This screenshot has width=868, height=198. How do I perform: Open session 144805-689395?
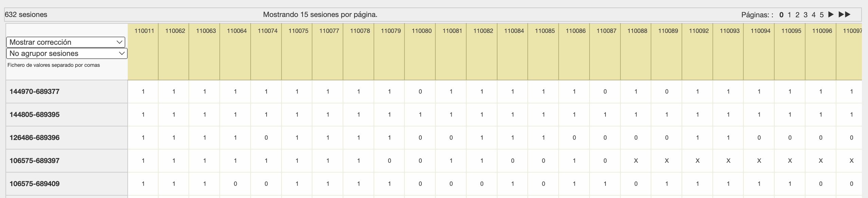[x=35, y=115]
